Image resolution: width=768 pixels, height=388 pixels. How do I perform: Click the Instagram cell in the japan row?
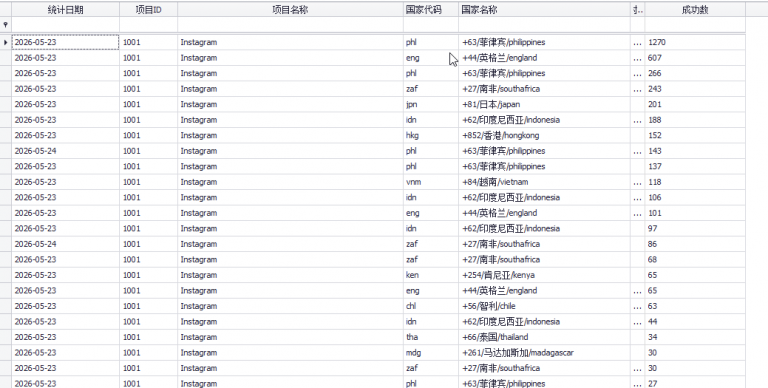point(290,104)
